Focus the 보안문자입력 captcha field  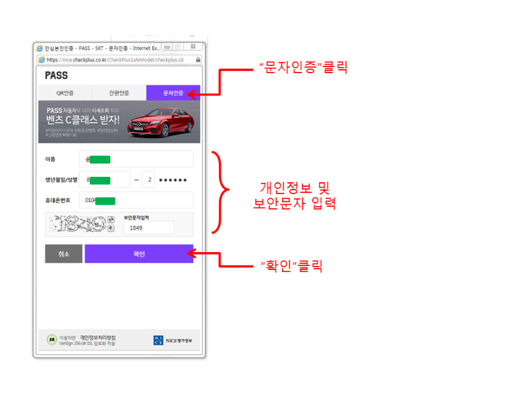point(149,228)
